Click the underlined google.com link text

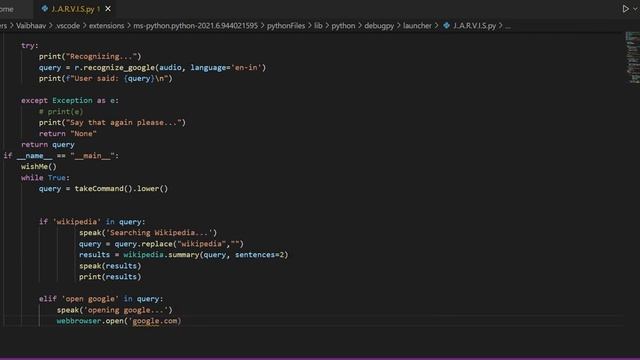(155, 321)
